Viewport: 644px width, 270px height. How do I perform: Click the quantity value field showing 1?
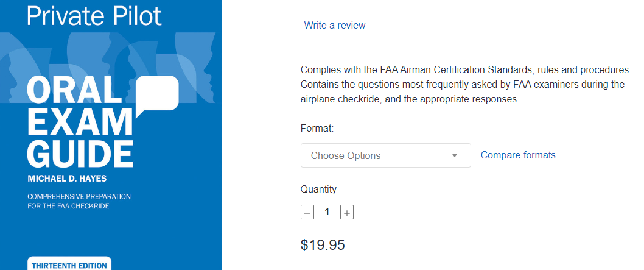327,212
